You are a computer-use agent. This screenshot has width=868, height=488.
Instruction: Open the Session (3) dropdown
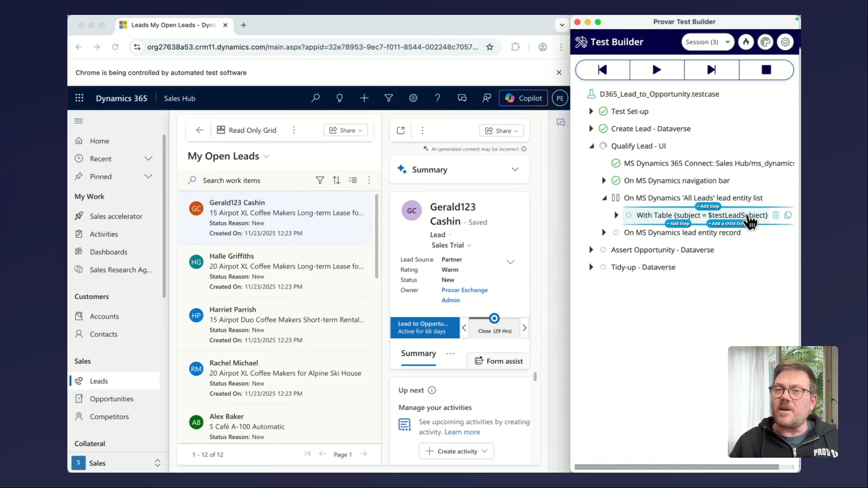(x=708, y=42)
